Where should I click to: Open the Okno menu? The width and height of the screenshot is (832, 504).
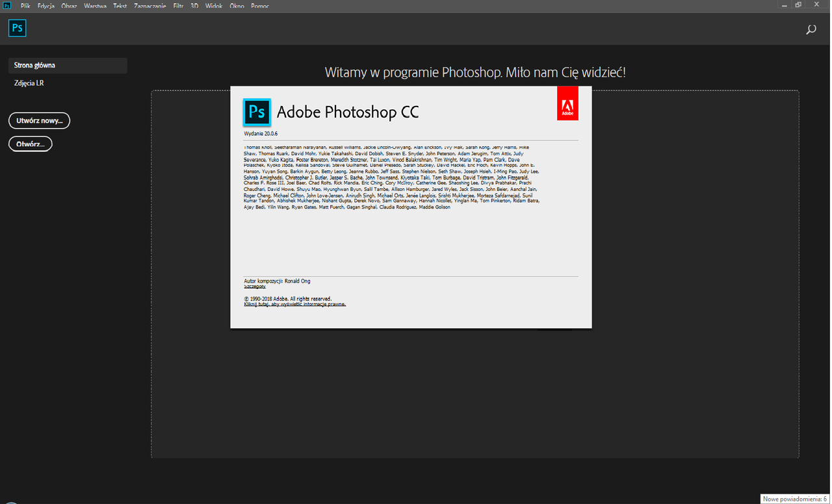pos(237,6)
